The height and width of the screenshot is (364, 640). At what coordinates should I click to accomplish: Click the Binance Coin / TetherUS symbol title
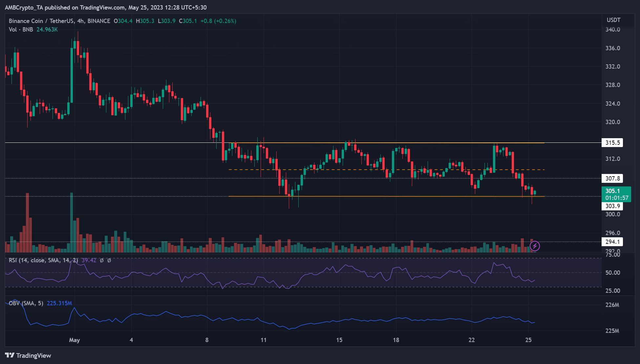click(59, 21)
